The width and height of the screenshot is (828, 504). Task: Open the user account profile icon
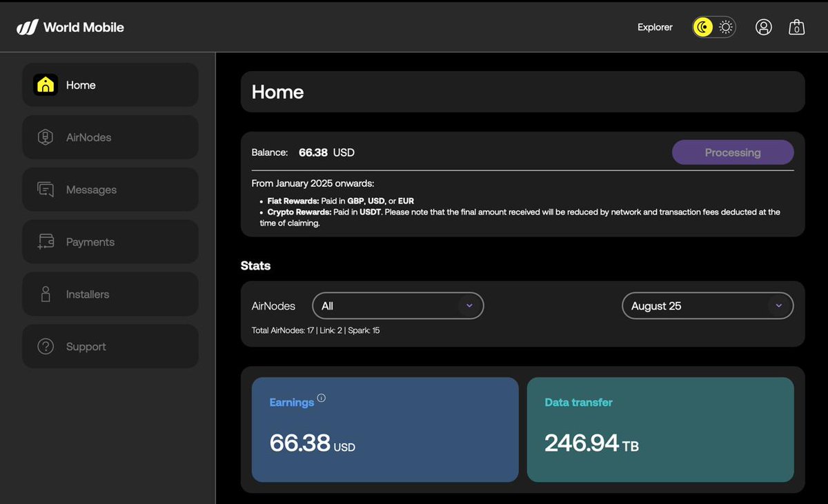pyautogui.click(x=763, y=27)
